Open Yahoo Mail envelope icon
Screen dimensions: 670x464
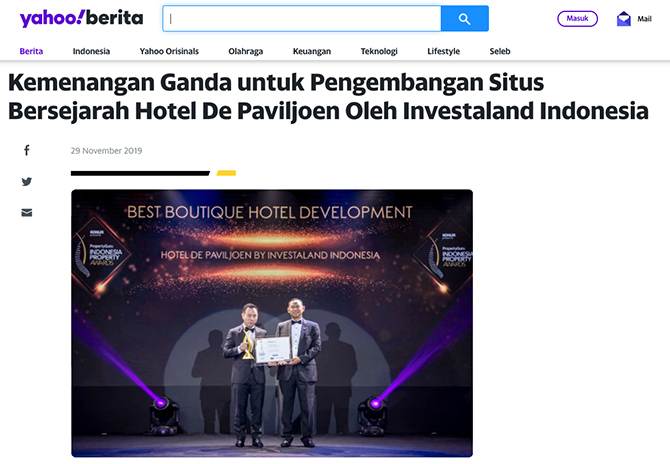pyautogui.click(x=623, y=19)
